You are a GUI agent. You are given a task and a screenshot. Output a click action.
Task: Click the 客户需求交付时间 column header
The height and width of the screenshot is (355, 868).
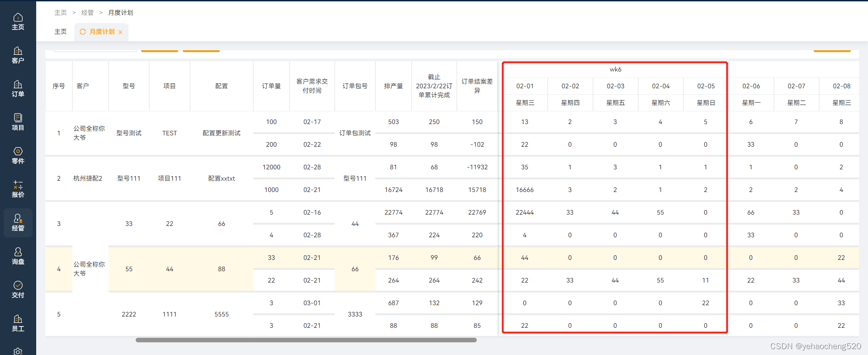coord(312,86)
